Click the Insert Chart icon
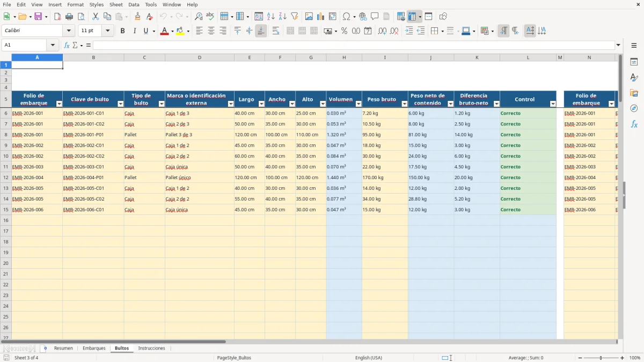The width and height of the screenshot is (644, 362). pyautogui.click(x=321, y=17)
